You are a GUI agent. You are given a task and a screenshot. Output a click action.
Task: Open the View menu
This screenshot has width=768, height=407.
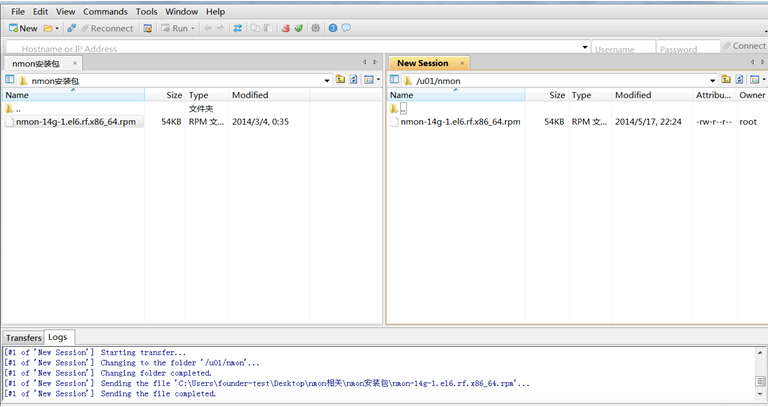66,12
